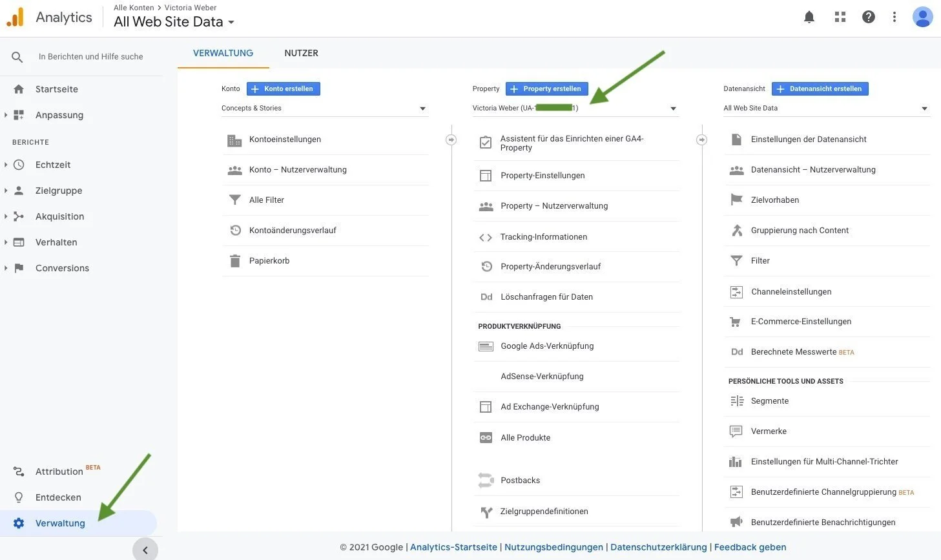Click the Papierkorb trash icon

coord(234,261)
